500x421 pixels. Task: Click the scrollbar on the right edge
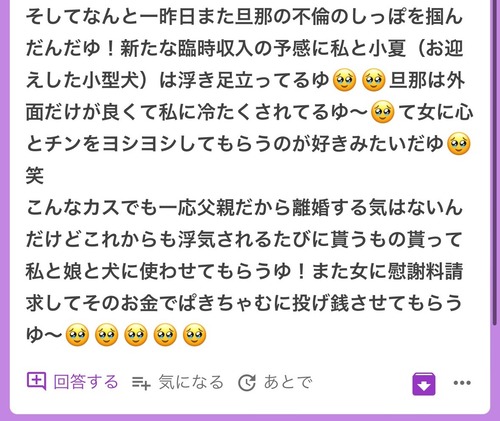click(496, 160)
